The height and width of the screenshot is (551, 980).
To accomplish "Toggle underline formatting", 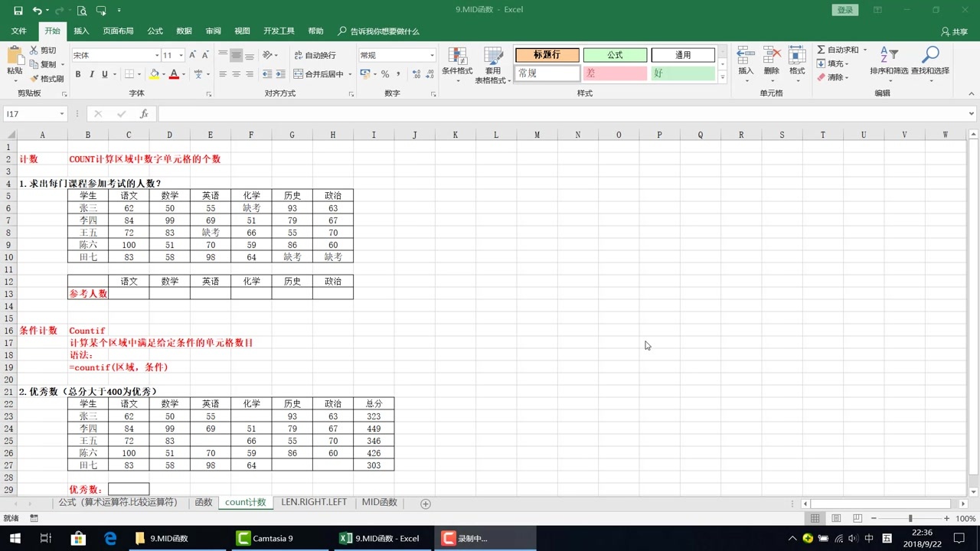I will (x=105, y=74).
